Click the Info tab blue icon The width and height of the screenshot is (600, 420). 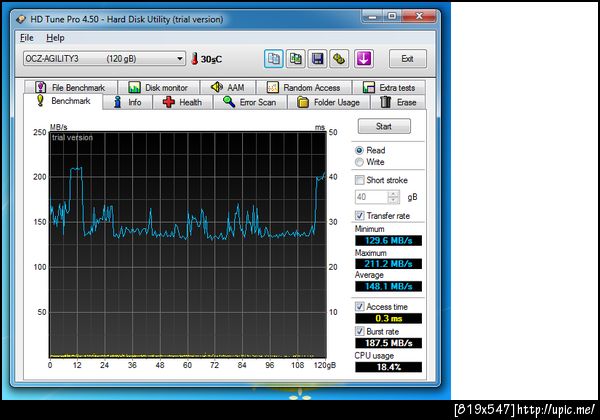pyautogui.click(x=118, y=102)
